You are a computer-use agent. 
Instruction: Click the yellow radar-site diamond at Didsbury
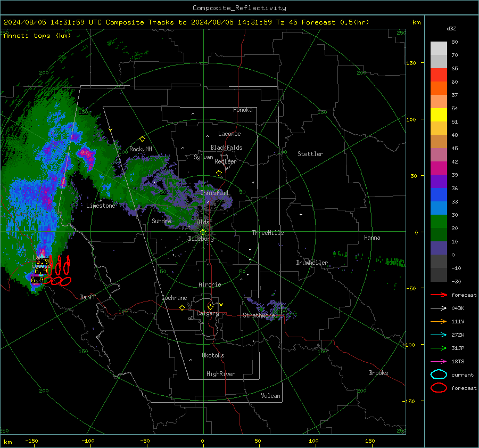[x=203, y=232]
